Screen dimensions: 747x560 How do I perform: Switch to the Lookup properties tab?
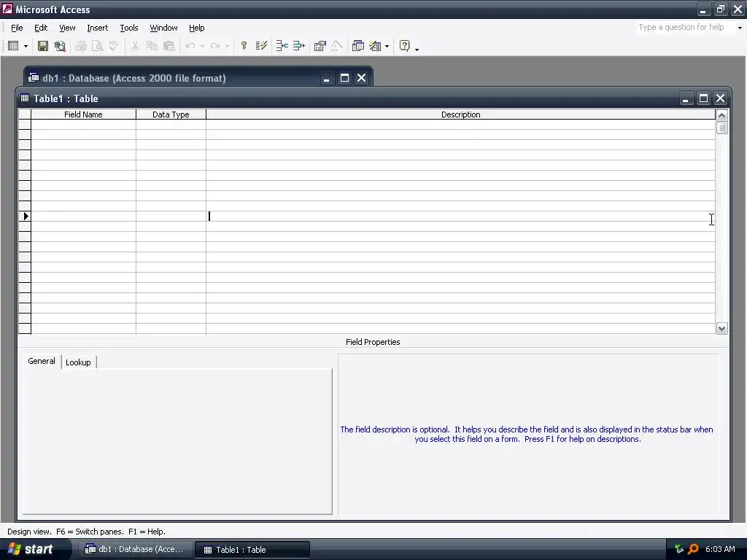click(x=78, y=362)
